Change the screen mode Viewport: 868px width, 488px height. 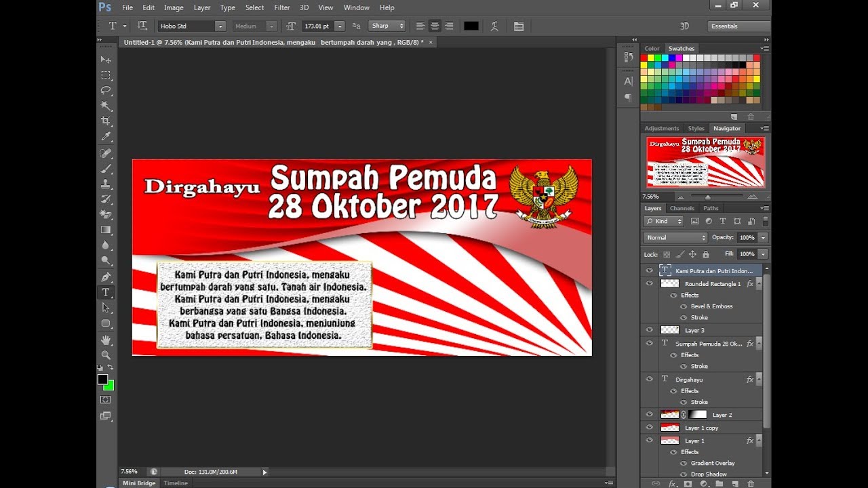[106, 415]
